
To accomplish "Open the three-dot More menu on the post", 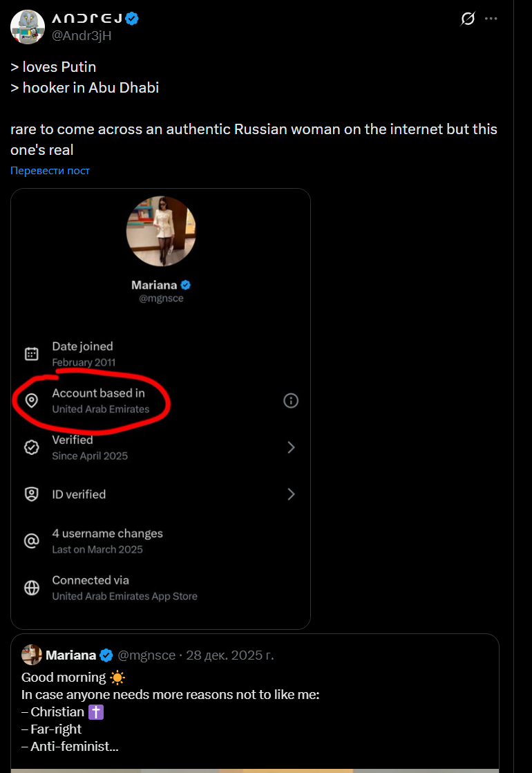I will tap(491, 19).
